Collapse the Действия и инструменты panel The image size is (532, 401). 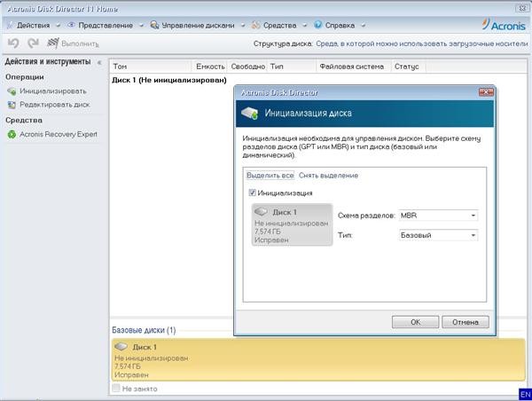point(99,62)
